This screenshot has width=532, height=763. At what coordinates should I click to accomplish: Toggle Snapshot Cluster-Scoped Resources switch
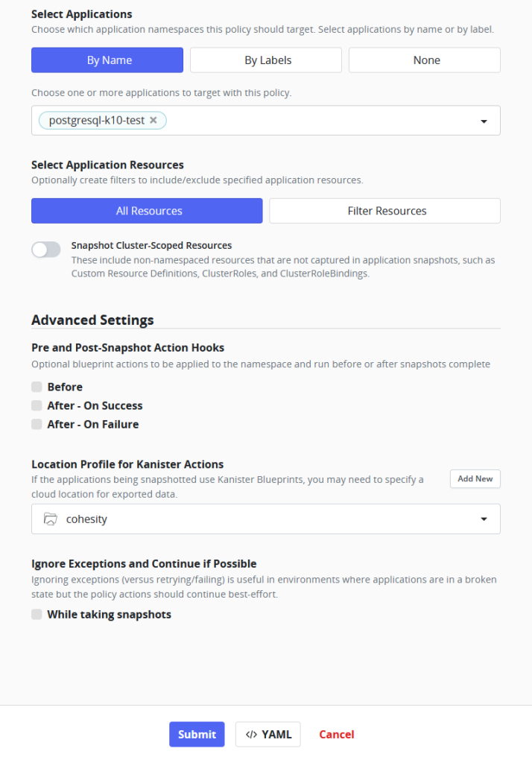(x=46, y=250)
